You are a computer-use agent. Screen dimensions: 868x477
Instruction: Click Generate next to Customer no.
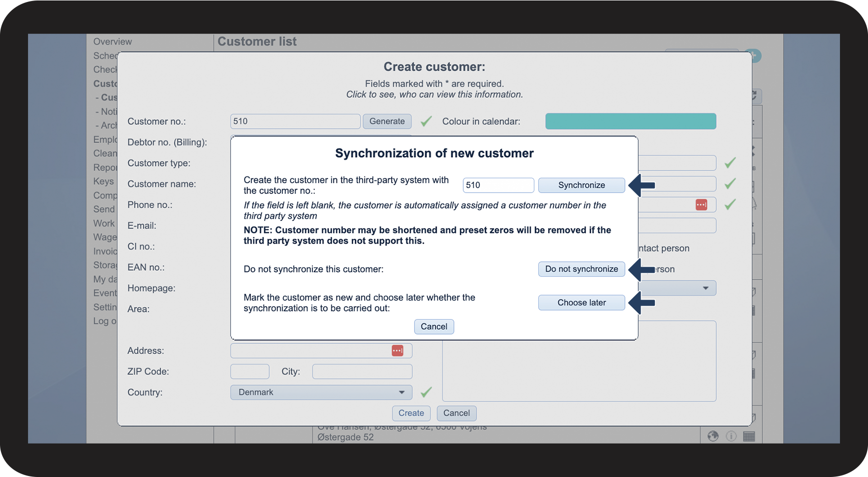[387, 121]
